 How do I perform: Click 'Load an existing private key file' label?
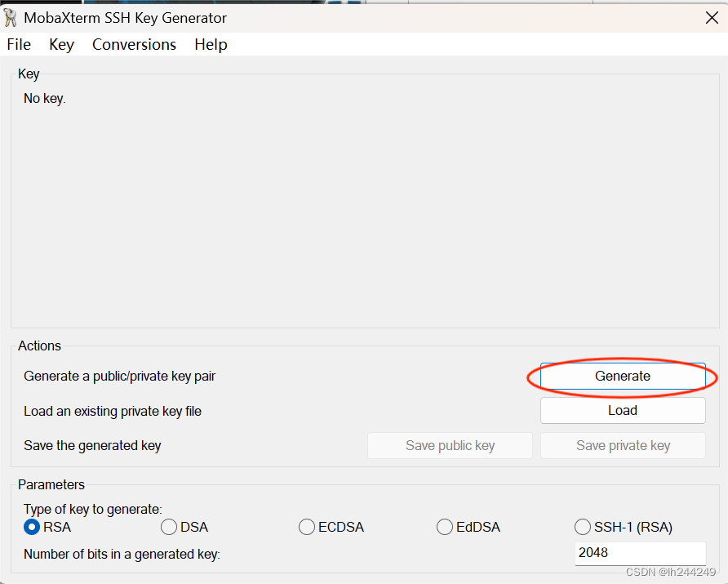(x=113, y=411)
